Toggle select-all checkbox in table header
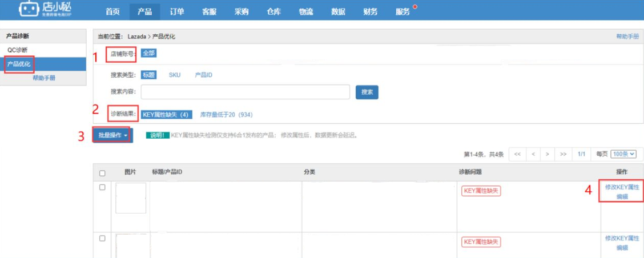 pos(102,173)
